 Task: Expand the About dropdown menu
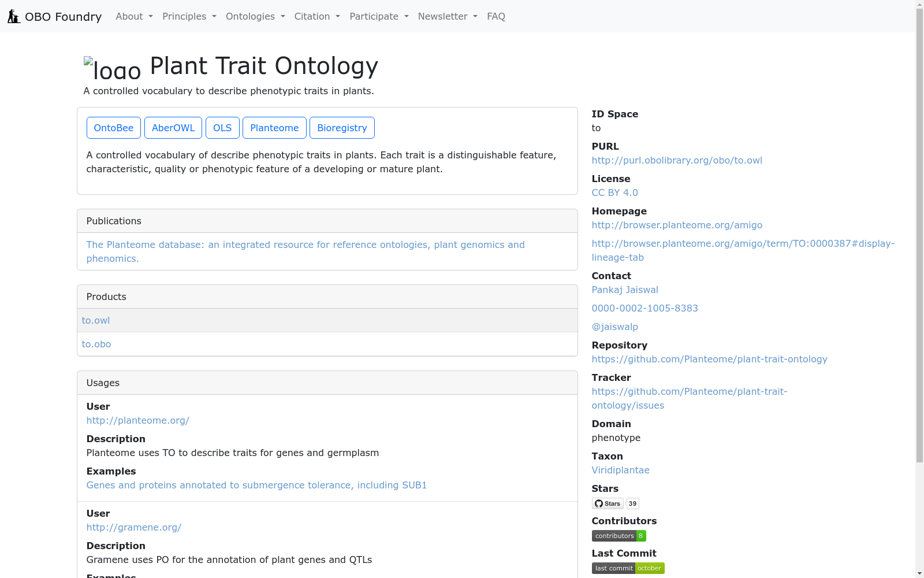(x=134, y=16)
